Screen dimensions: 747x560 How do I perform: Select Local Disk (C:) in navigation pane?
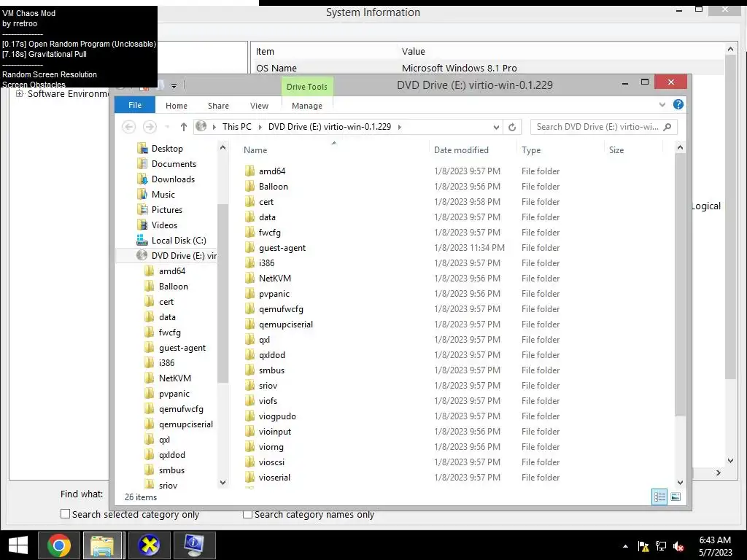click(x=171, y=241)
